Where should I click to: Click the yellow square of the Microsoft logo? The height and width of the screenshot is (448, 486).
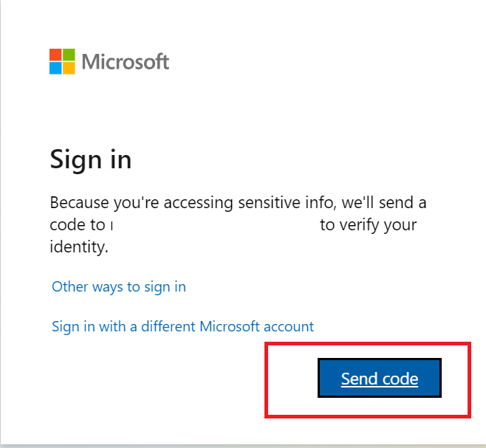click(x=69, y=68)
